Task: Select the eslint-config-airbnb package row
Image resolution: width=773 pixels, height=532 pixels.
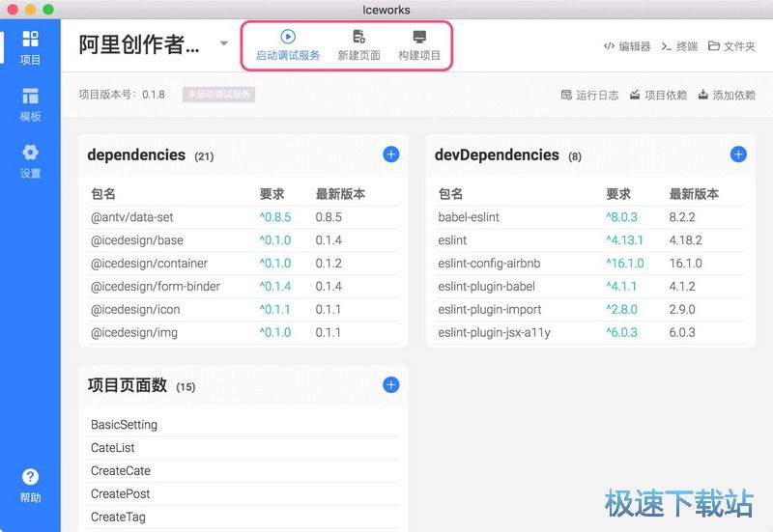Action: (x=490, y=264)
